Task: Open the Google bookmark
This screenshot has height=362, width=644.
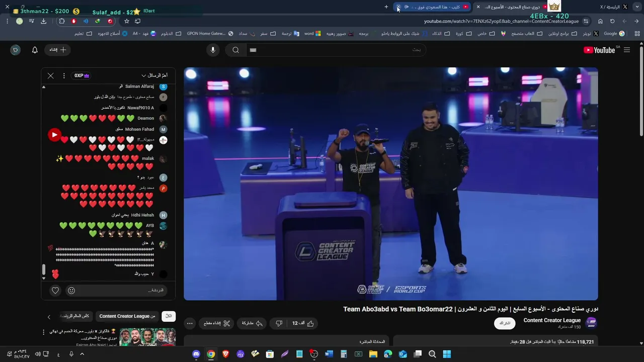Action: pos(614,34)
